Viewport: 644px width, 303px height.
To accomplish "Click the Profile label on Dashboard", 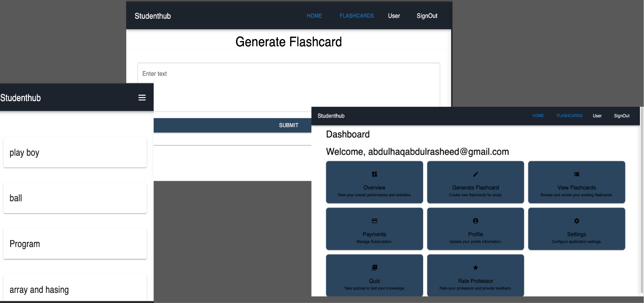I will click(475, 234).
